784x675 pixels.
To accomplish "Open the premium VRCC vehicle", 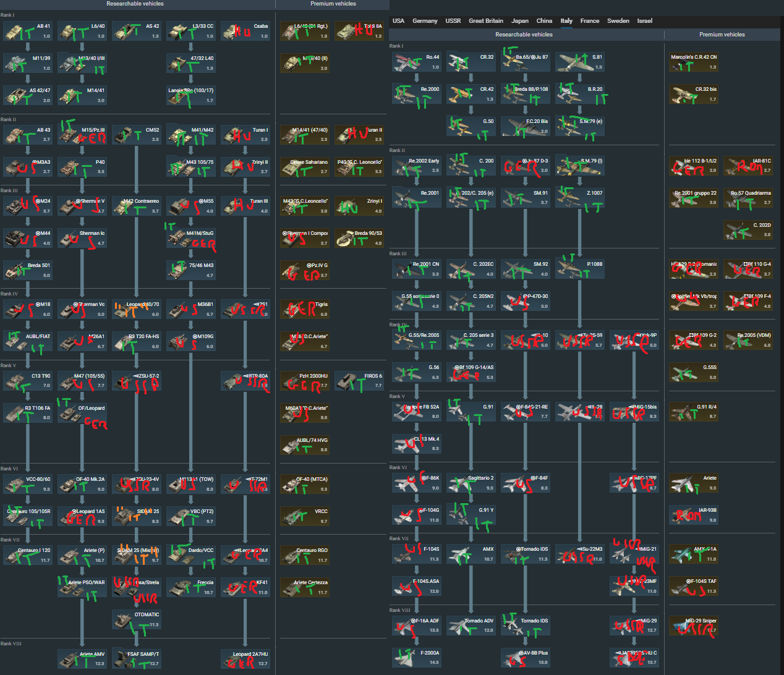I will click(305, 516).
